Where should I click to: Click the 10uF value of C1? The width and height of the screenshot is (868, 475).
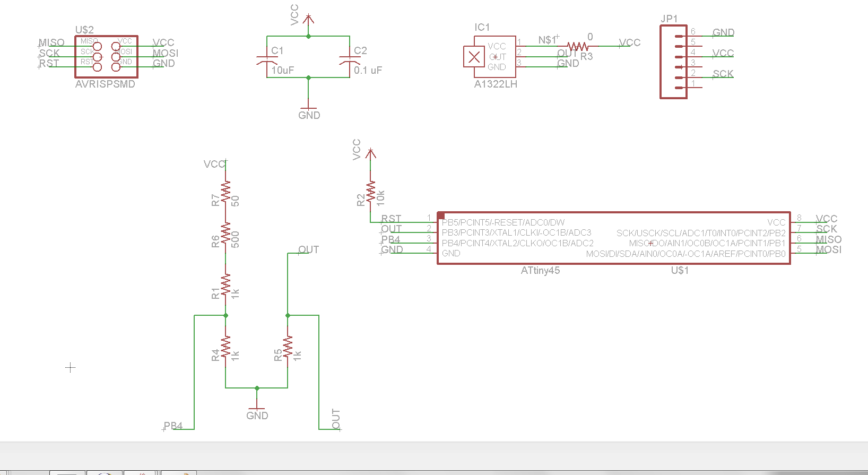coord(282,70)
